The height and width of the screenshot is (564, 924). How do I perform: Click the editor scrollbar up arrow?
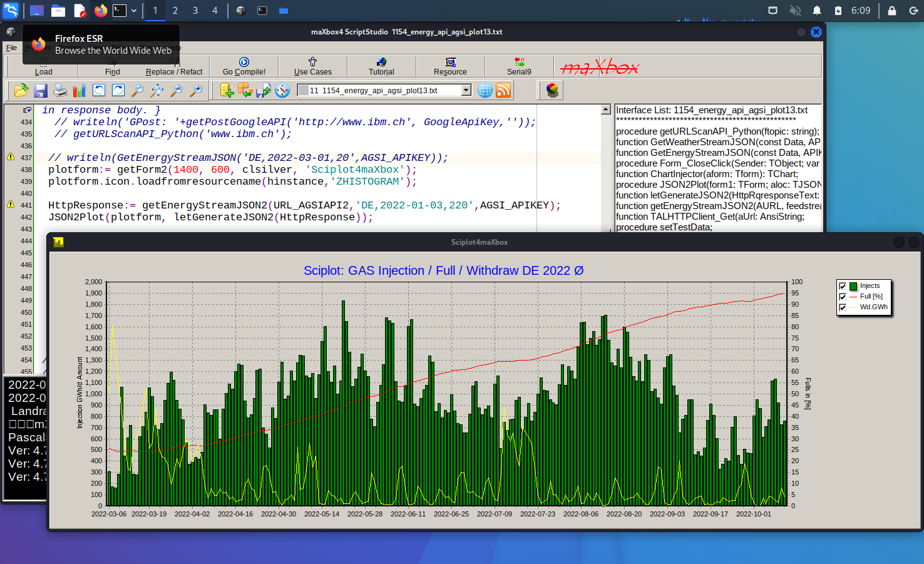point(605,110)
